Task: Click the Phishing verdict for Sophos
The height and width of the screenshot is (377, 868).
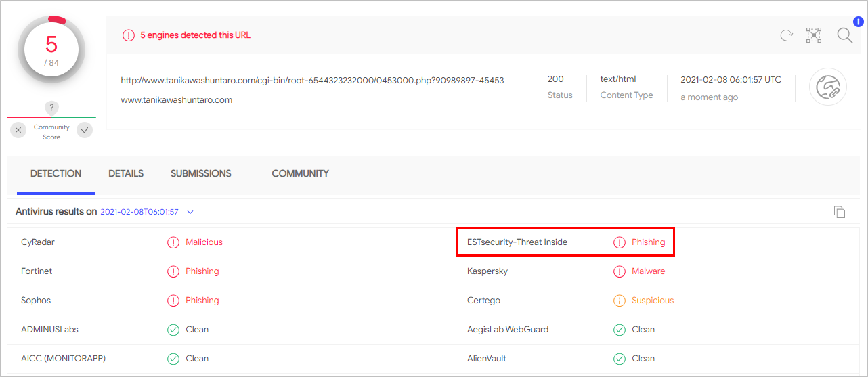Action: click(202, 300)
